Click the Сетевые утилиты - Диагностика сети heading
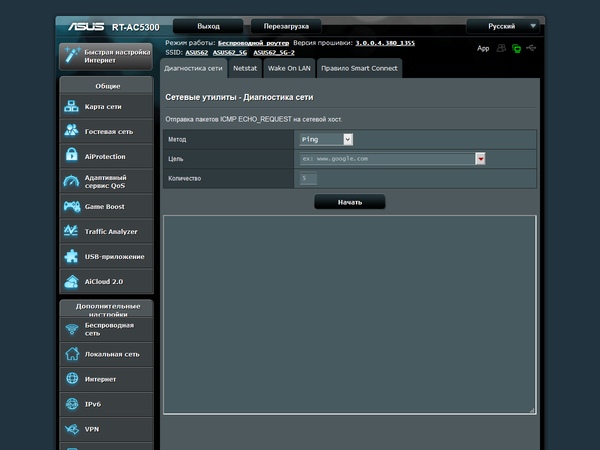Image resolution: width=600 pixels, height=450 pixels. click(x=239, y=97)
